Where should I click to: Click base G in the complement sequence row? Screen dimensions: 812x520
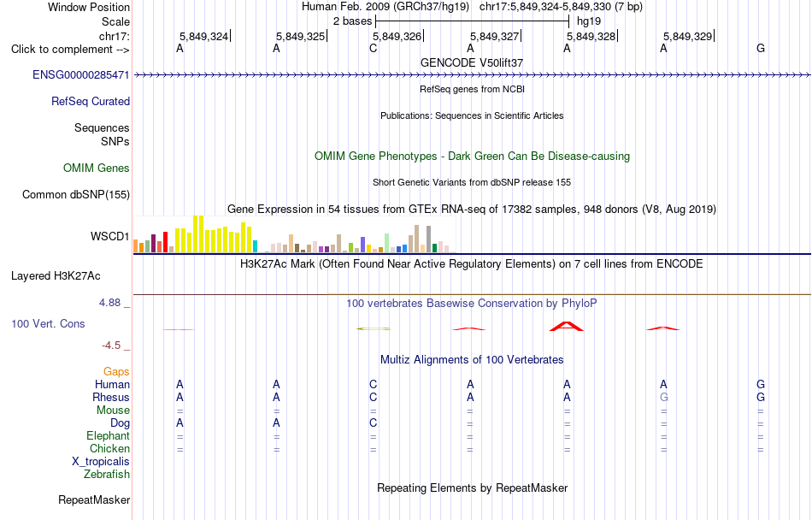(x=760, y=49)
